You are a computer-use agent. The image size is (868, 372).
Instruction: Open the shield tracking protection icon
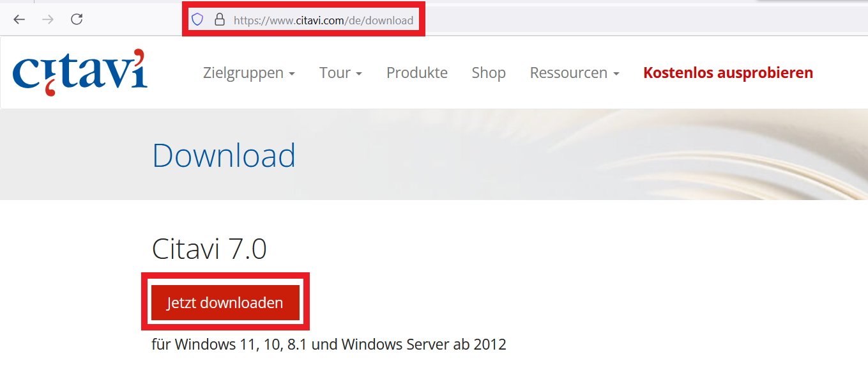(x=197, y=20)
